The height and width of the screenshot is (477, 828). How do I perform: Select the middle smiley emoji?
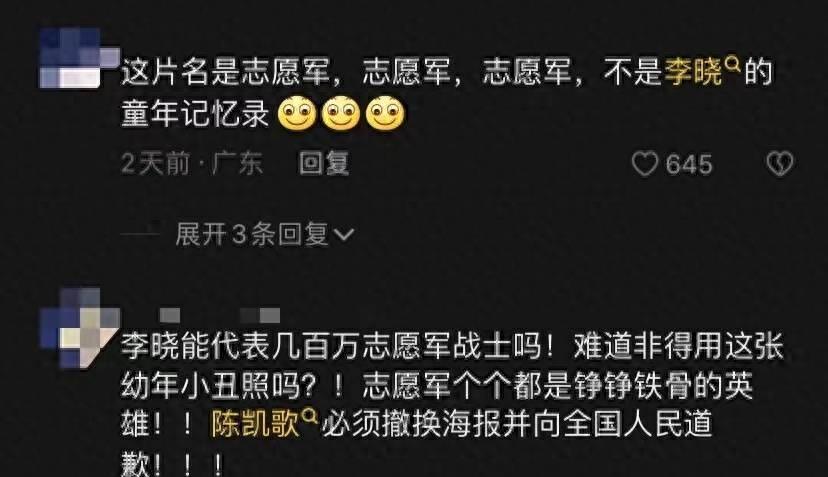pyautogui.click(x=341, y=113)
